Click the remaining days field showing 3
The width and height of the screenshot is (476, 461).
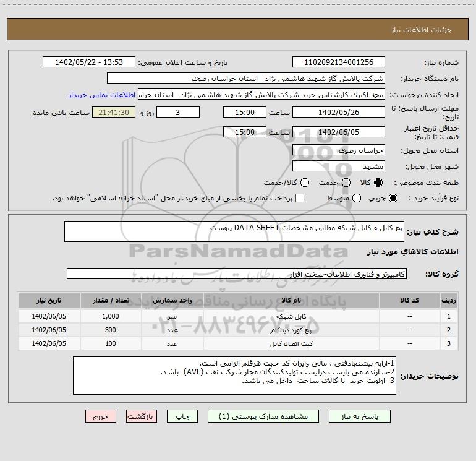coord(178,112)
